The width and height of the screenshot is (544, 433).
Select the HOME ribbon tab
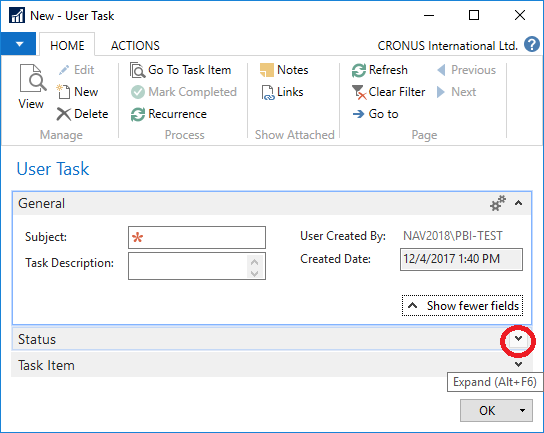67,46
